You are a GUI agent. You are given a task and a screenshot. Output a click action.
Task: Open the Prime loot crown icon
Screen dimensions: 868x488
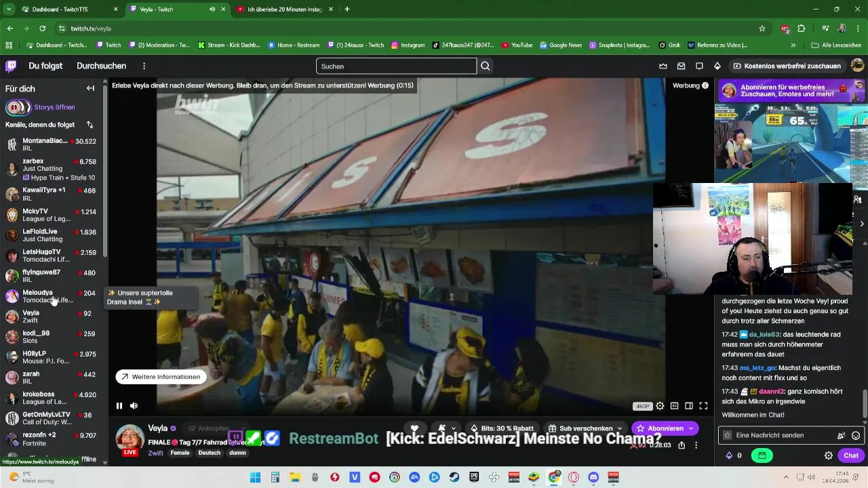tap(663, 66)
